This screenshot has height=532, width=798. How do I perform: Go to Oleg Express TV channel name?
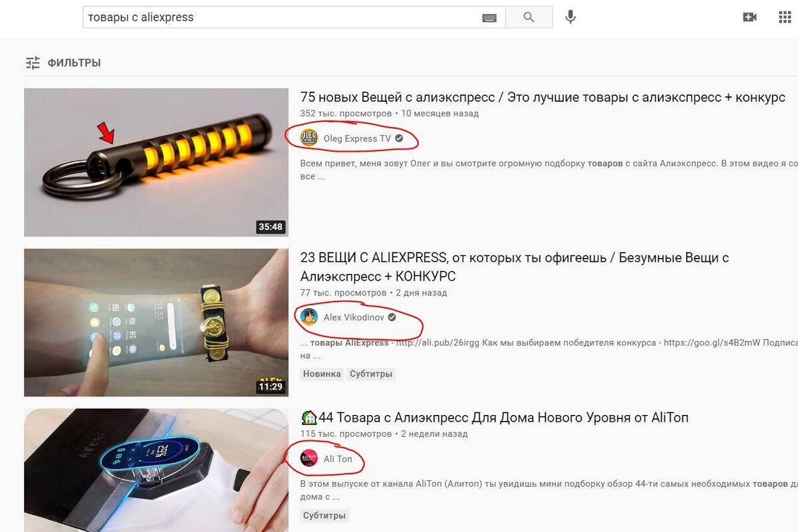pyautogui.click(x=357, y=138)
